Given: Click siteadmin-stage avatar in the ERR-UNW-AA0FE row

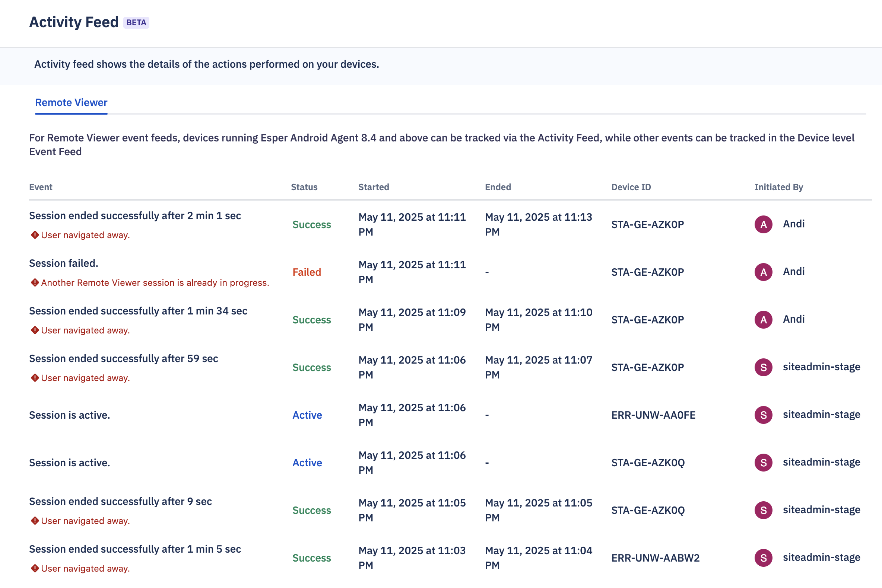Looking at the screenshot, I should [763, 415].
